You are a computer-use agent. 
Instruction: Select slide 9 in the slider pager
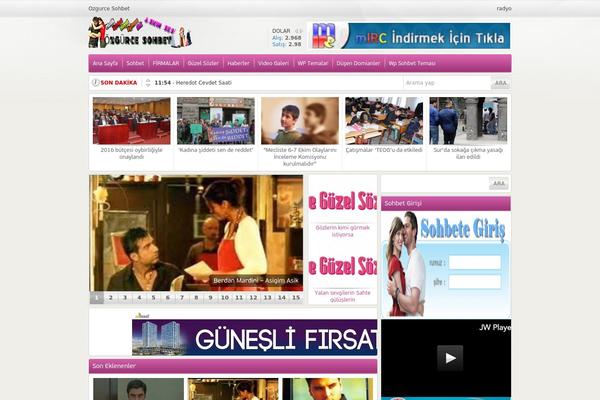(x=210, y=297)
